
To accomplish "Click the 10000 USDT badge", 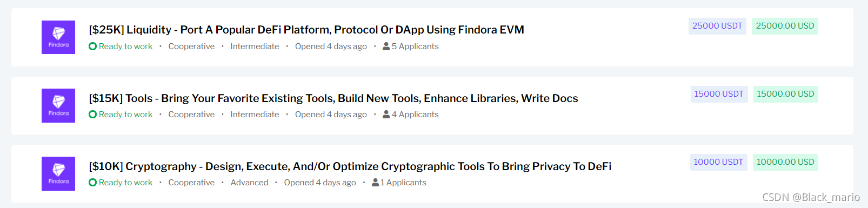I will click(x=718, y=162).
